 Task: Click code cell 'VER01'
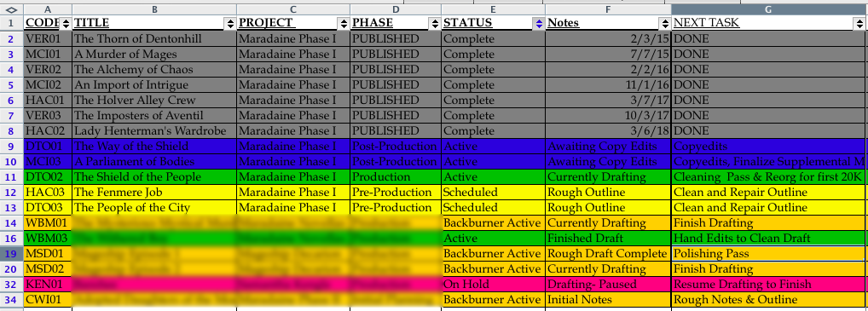pos(48,38)
